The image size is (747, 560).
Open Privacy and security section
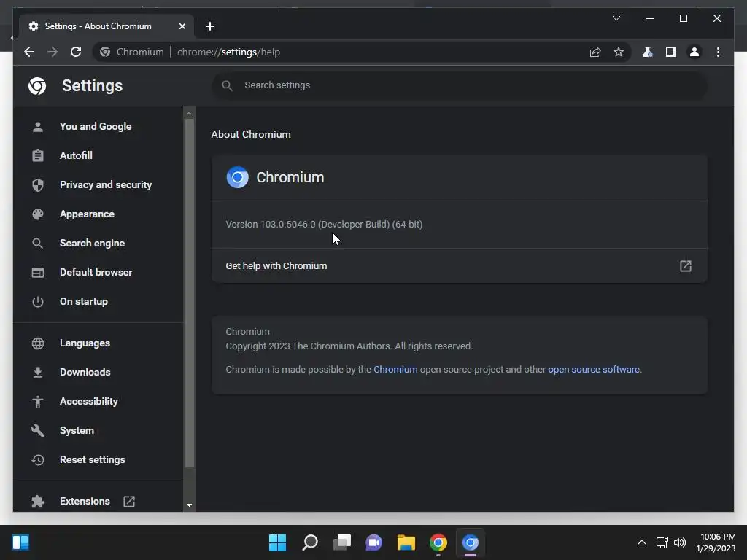[98, 184]
